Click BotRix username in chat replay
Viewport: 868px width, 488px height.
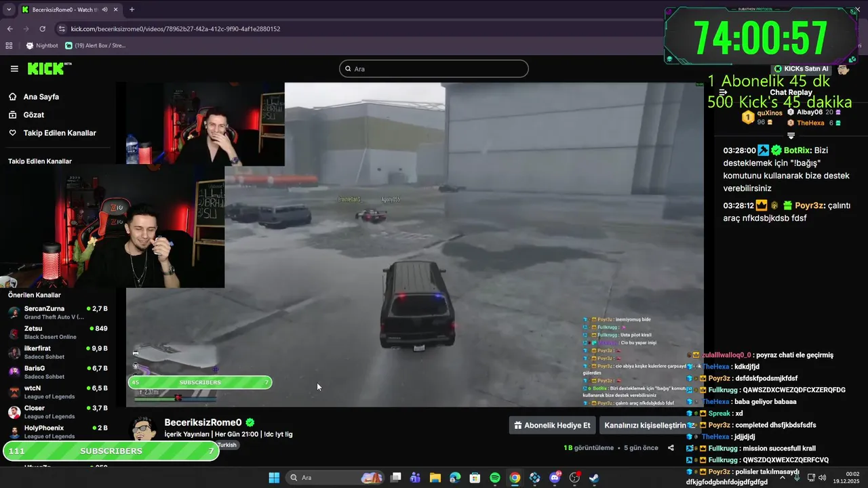(x=798, y=150)
